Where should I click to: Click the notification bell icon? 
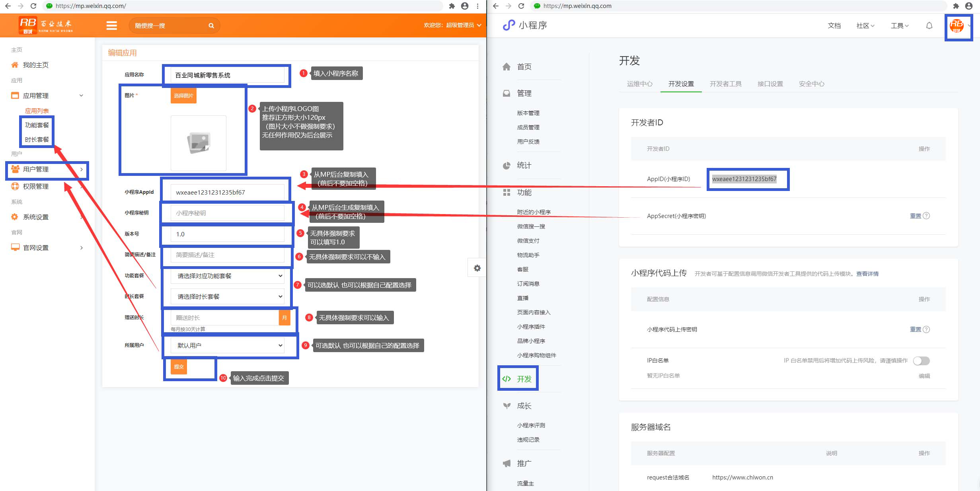[x=929, y=26]
